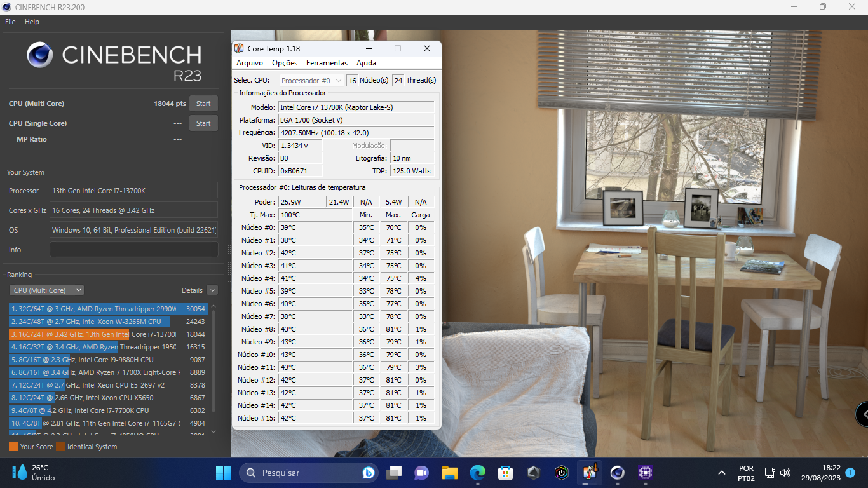
Task: Open the Opções menu in Core Temp
Action: 285,63
